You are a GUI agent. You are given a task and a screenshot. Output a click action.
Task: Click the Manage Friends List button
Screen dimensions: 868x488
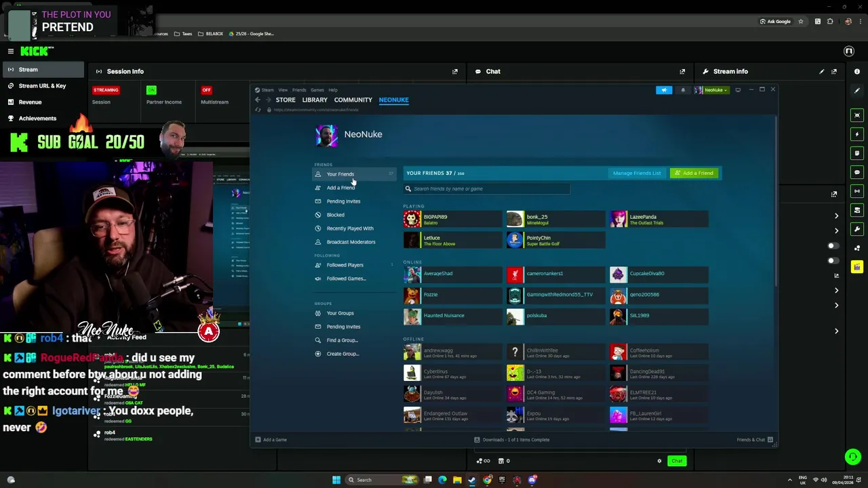pyautogui.click(x=637, y=173)
